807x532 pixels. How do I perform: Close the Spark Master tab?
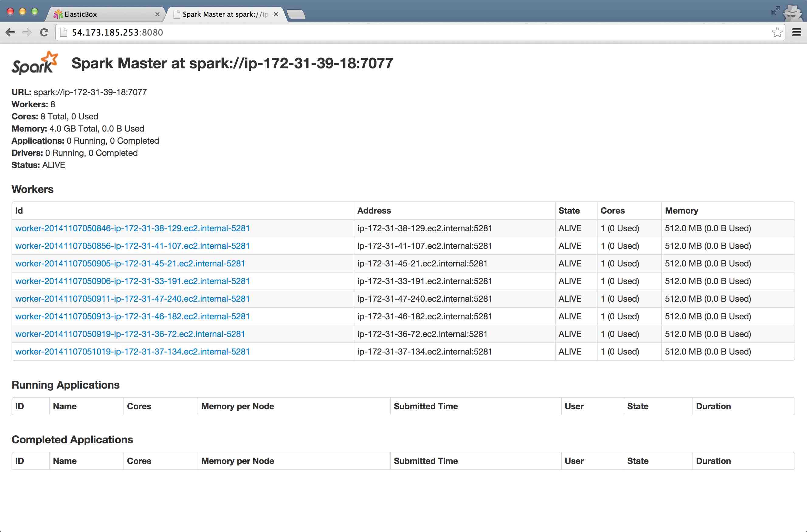click(276, 14)
